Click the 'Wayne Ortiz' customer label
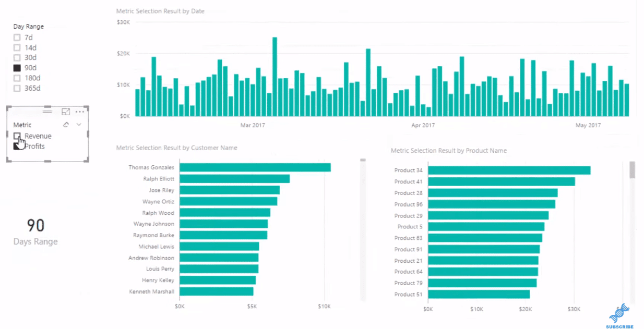 [159, 201]
